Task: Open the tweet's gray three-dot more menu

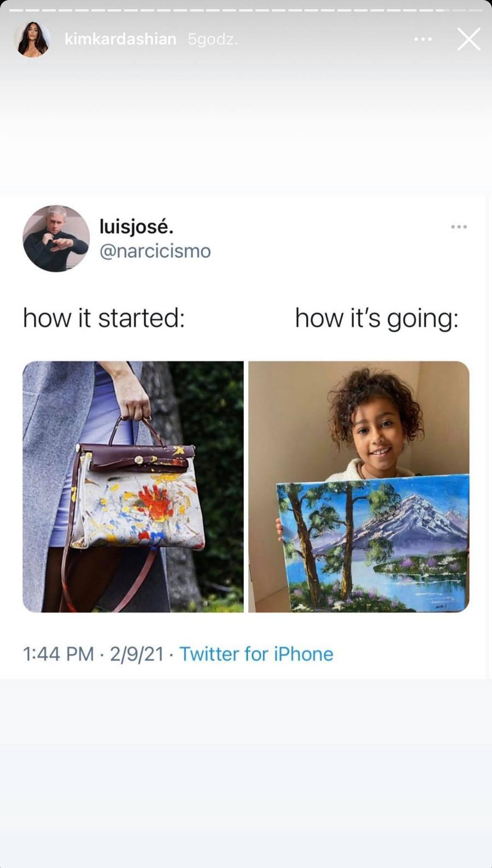Action: (x=459, y=227)
